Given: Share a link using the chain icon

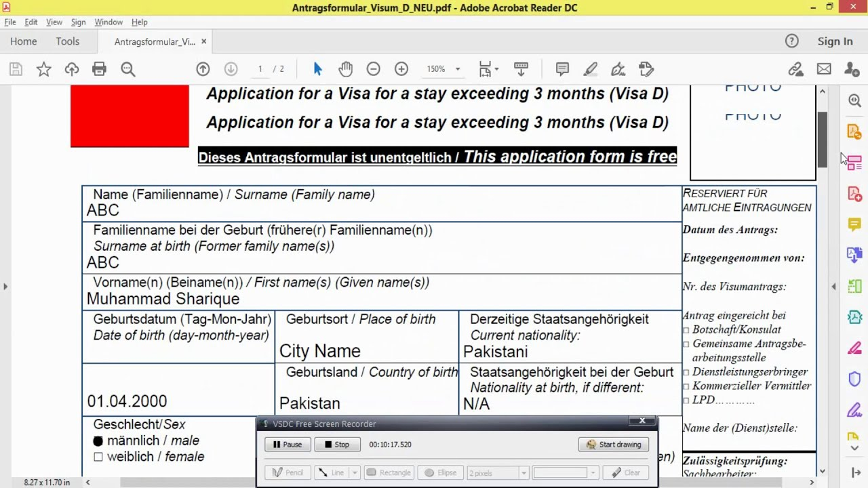Looking at the screenshot, I should [x=795, y=69].
